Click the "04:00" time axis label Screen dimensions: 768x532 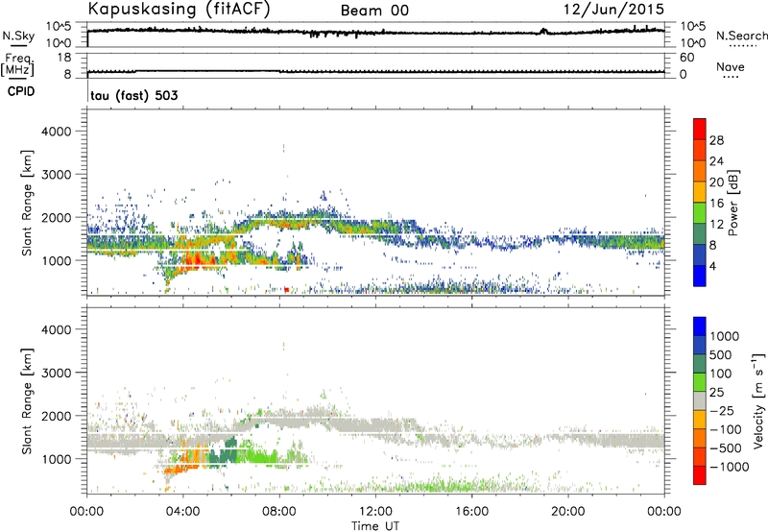coord(183,512)
